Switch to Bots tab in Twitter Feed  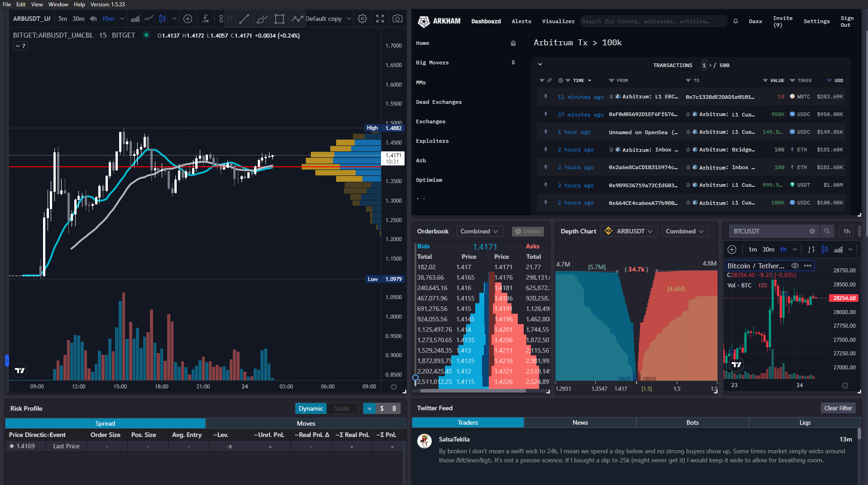click(x=692, y=422)
